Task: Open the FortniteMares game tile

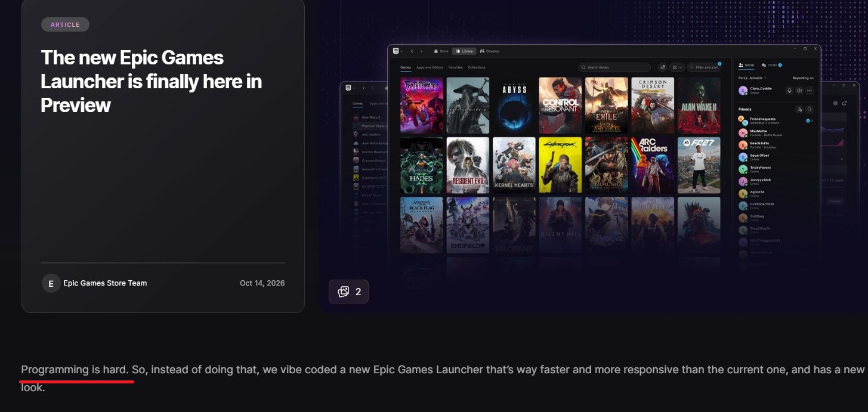Action: pyautogui.click(x=422, y=105)
